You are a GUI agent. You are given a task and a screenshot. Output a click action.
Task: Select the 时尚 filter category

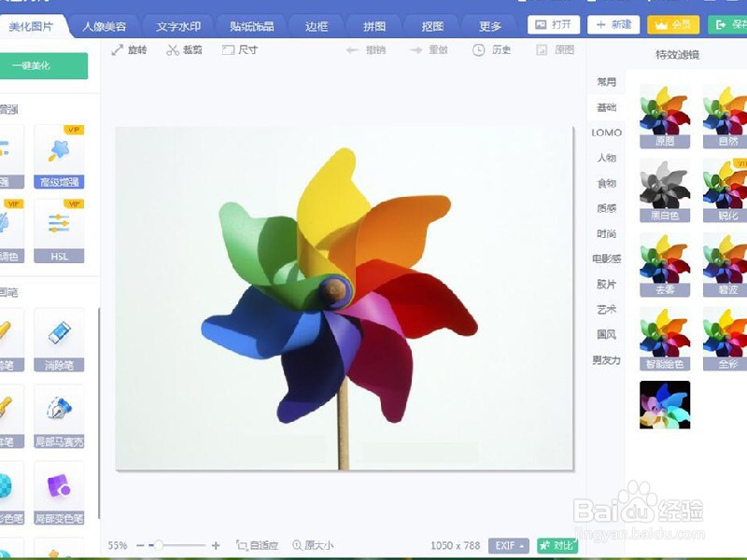coord(606,233)
